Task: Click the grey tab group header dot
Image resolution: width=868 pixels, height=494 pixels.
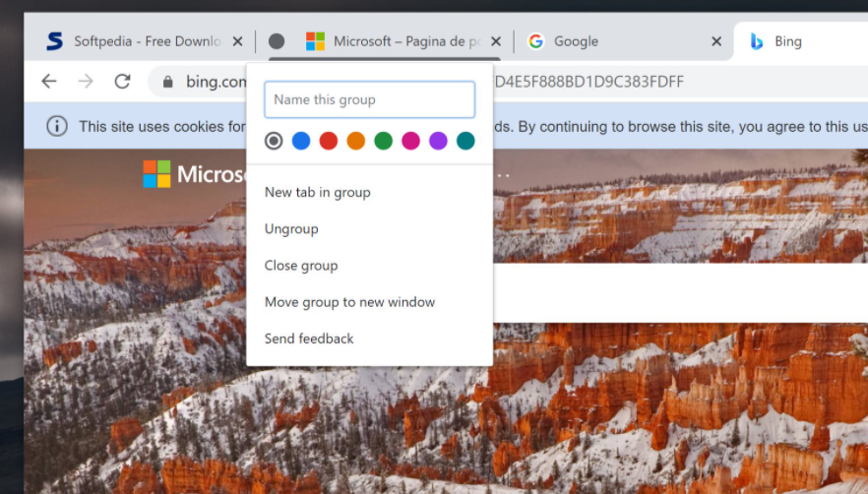Action: tap(277, 41)
